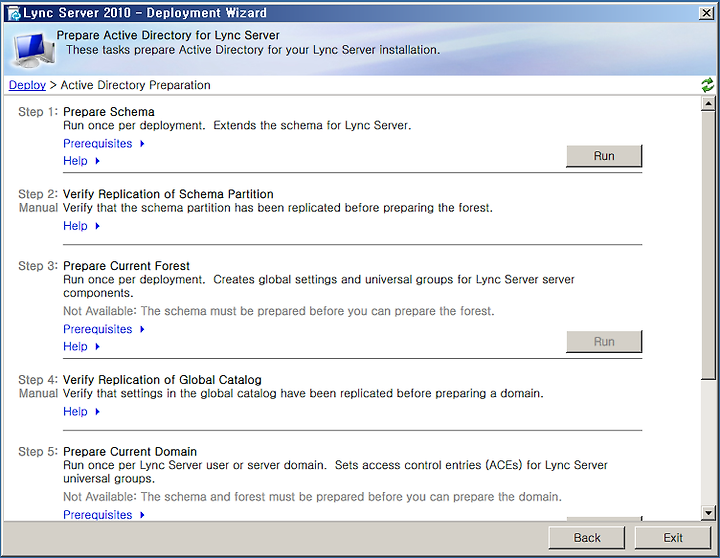Click the Exit button
The width and height of the screenshot is (720, 558).
pyautogui.click(x=673, y=538)
